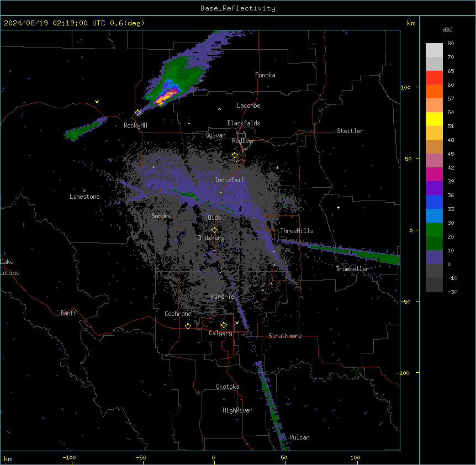Click the ThreeHills label
Screen dimensions: 476x465
click(297, 231)
